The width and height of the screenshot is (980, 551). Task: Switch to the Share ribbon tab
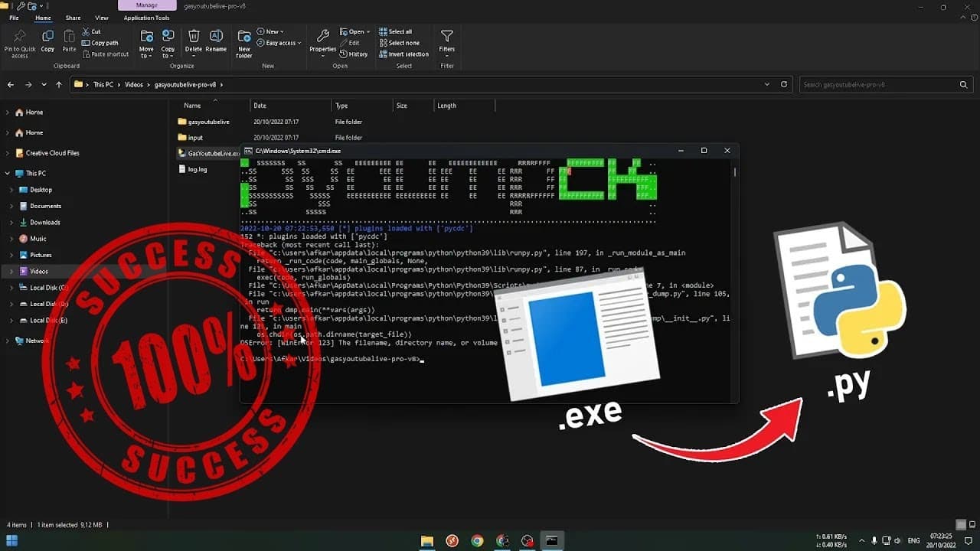73,18
